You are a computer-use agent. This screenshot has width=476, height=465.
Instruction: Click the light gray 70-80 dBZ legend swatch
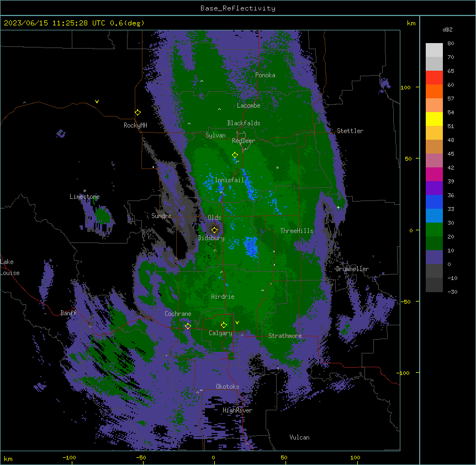click(434, 50)
